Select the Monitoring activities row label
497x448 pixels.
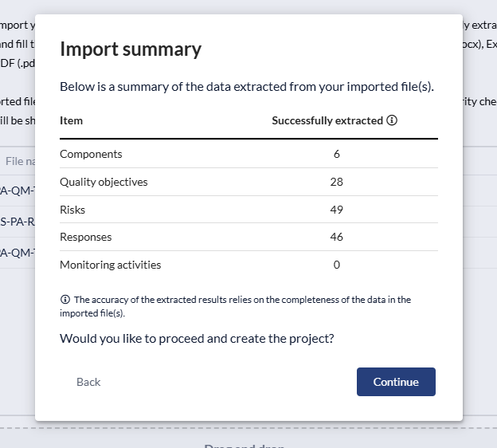(110, 265)
